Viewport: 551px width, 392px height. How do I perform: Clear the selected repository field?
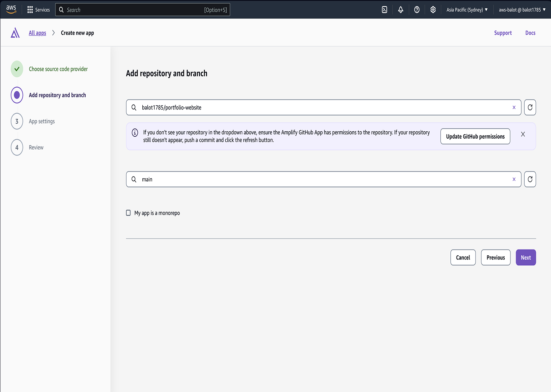coord(514,108)
